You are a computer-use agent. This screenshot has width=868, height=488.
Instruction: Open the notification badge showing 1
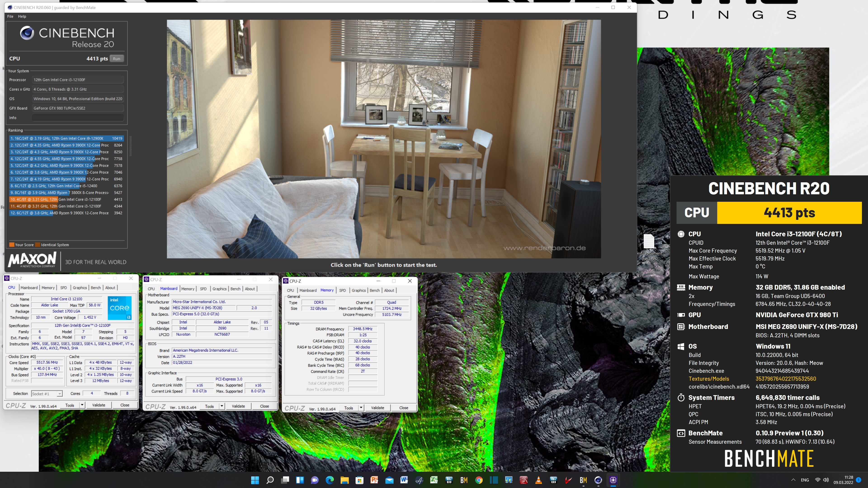(x=859, y=480)
